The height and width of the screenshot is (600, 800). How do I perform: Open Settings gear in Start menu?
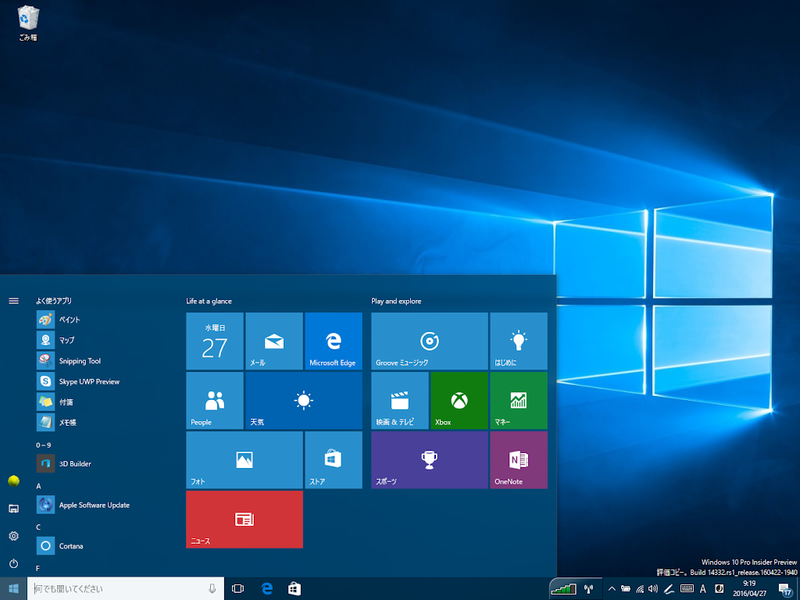tap(14, 536)
